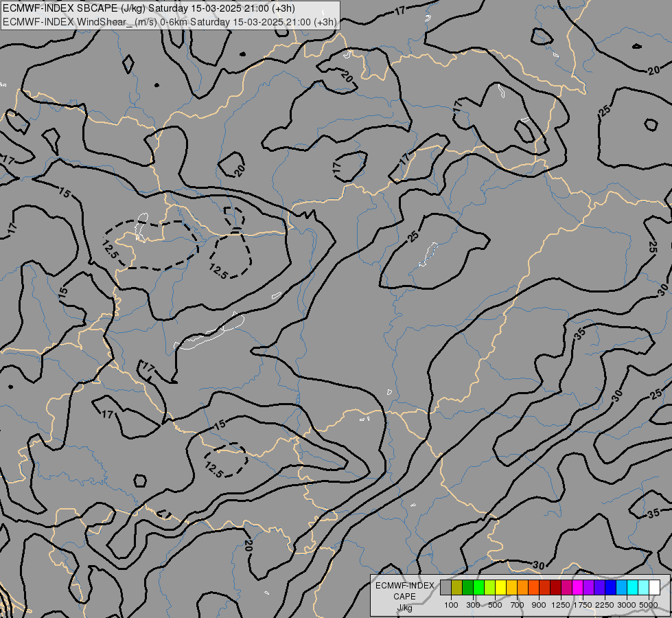
Task: Click the CAPE label in the legend
Action: click(404, 597)
